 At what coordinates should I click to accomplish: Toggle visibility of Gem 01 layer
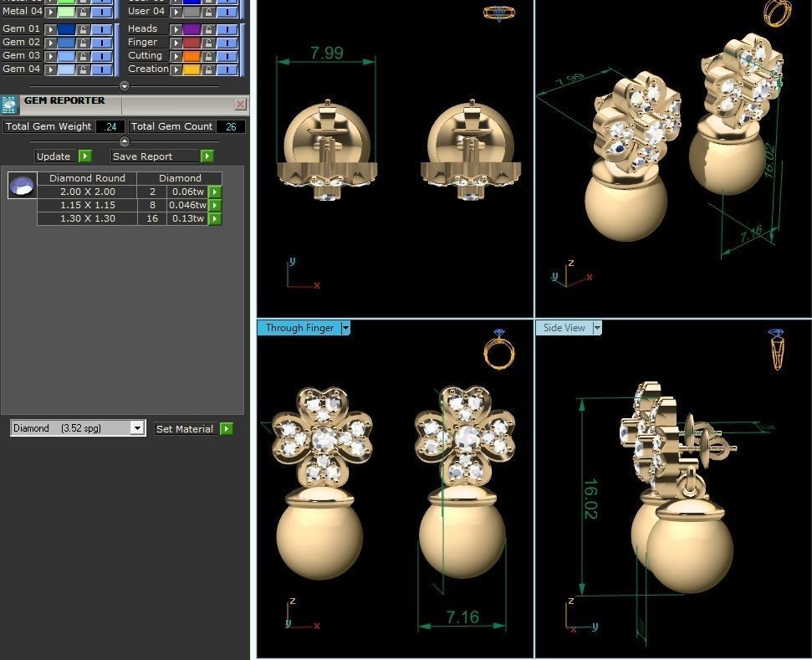pyautogui.click(x=101, y=29)
